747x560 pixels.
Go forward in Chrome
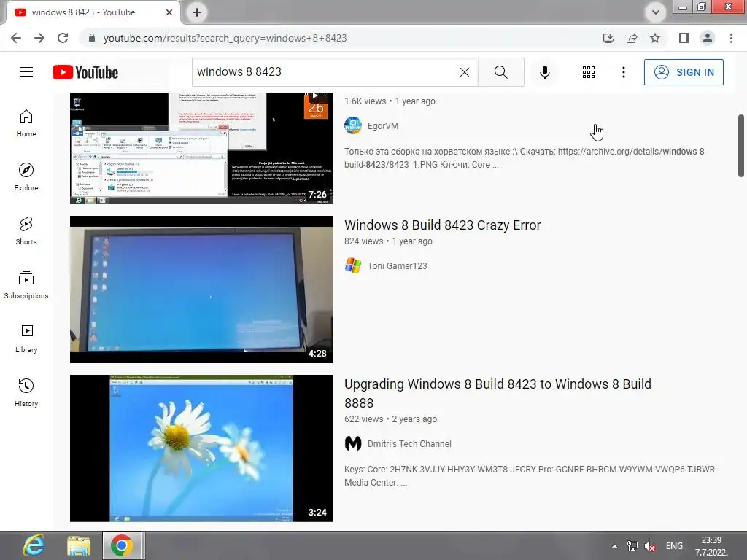coord(39,38)
